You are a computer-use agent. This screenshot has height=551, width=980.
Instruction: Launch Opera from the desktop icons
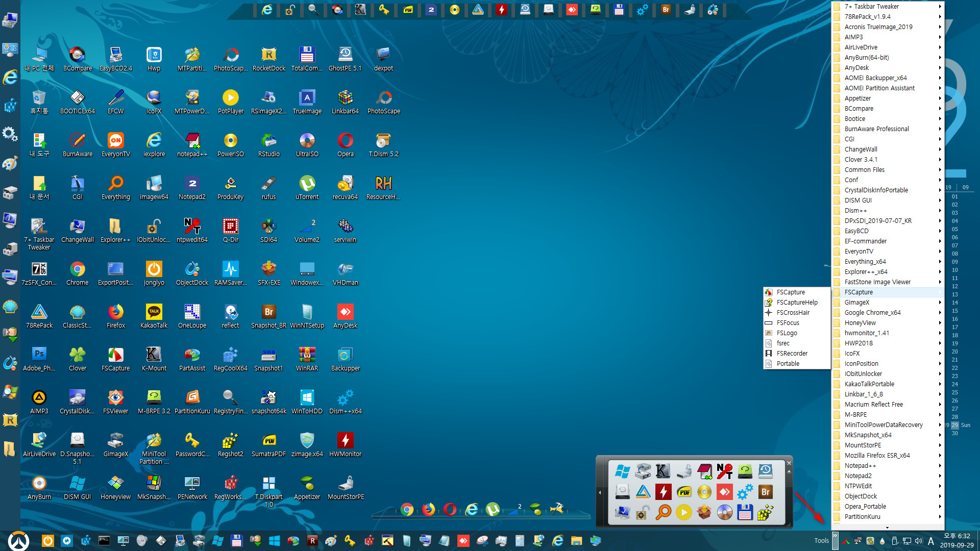(346, 144)
